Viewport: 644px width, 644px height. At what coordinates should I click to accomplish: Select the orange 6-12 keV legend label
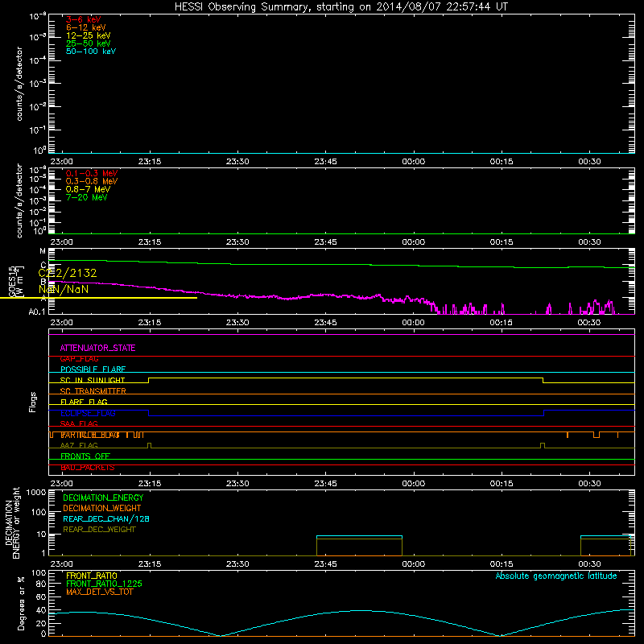[x=86, y=27]
